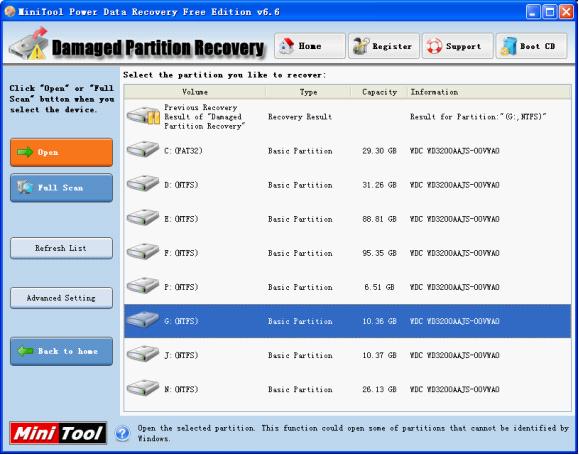Close the MiniTool Power Data Recovery window
Viewport: 579px width, 455px height.
(566, 12)
